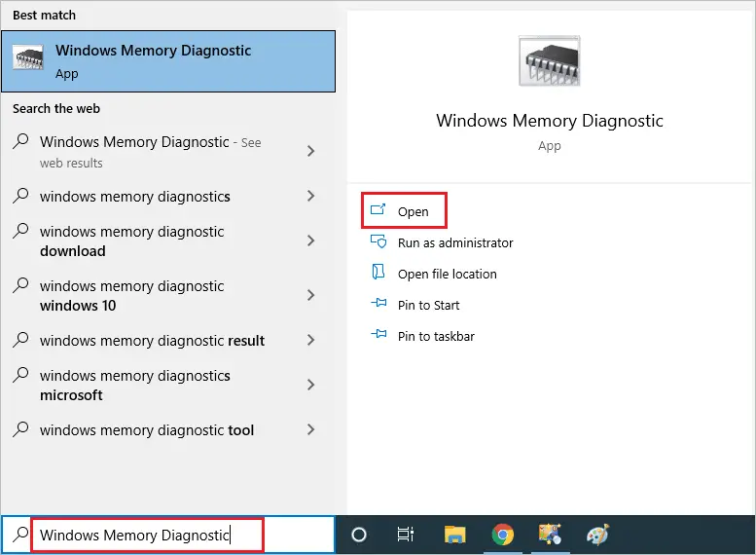This screenshot has height=555, width=756.
Task: Select Run as administrator
Action: [x=455, y=242]
